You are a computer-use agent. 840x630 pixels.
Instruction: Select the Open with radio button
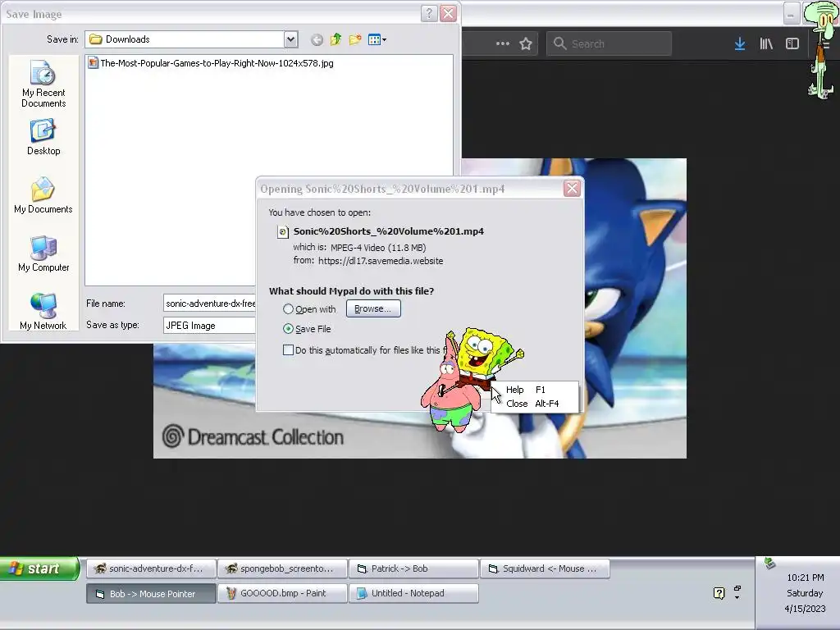point(288,309)
